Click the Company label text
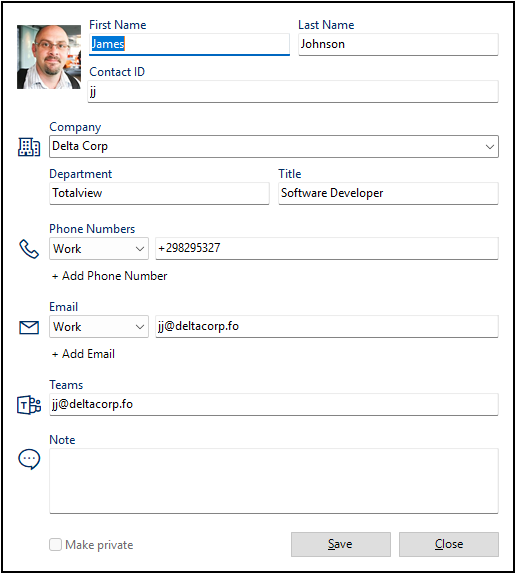 [x=75, y=127]
